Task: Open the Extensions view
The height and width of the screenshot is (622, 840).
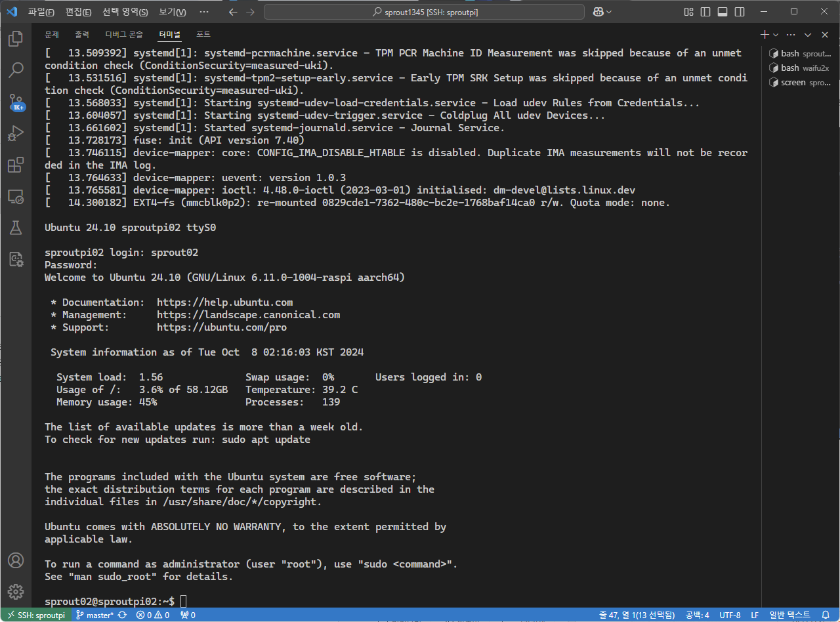Action: click(16, 165)
